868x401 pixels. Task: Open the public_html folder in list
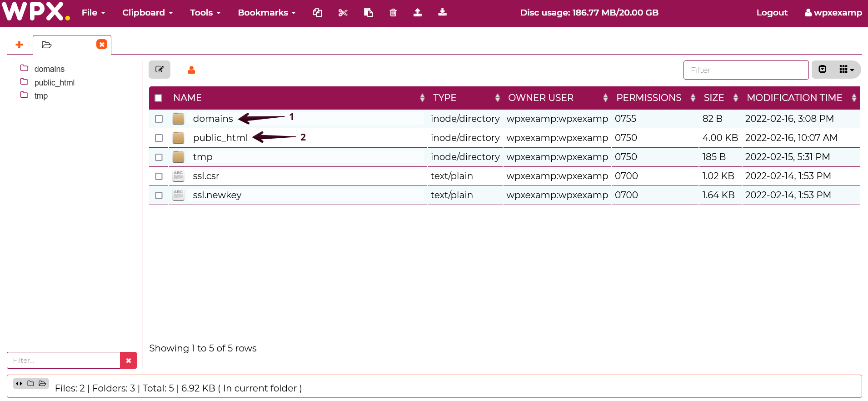coord(220,138)
